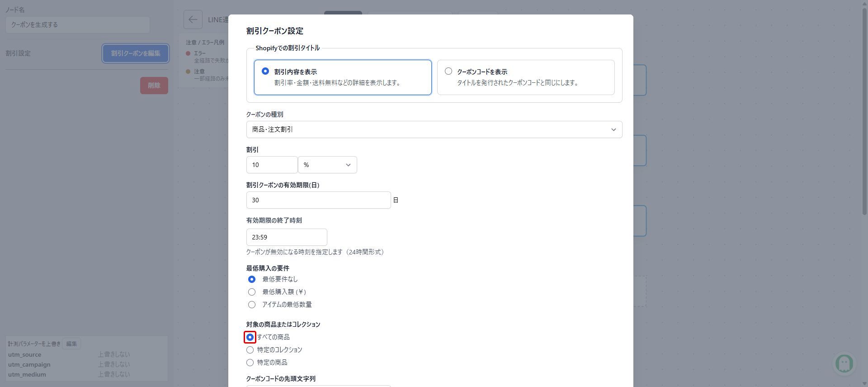Choose 特定の商品 radio button
This screenshot has height=387, width=868.
(x=250, y=363)
